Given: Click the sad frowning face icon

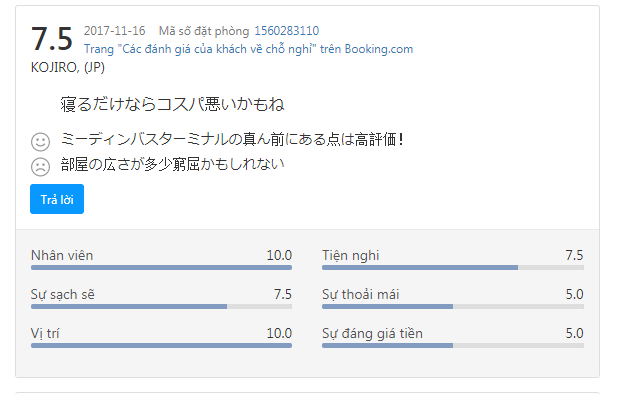Looking at the screenshot, I should pyautogui.click(x=41, y=167).
